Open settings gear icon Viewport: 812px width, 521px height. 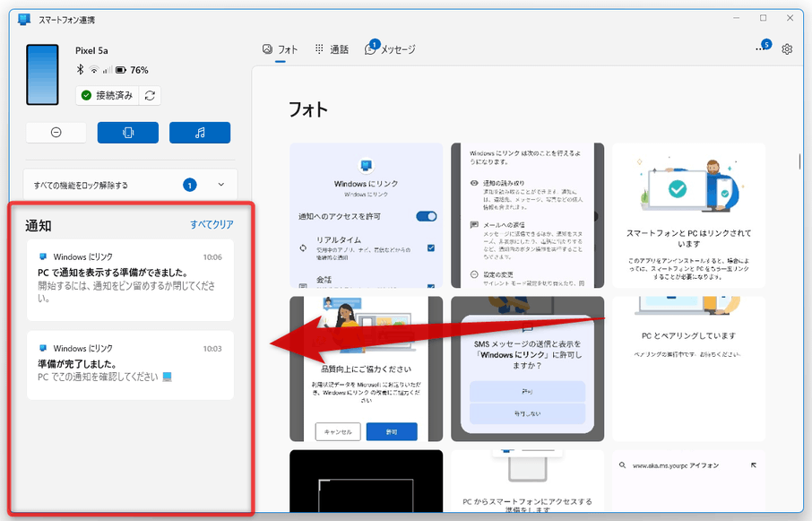787,49
